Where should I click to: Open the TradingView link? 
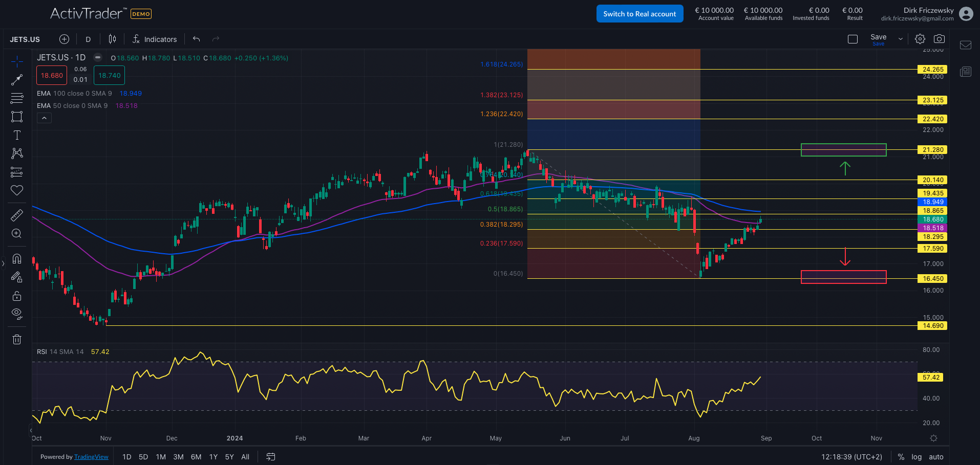pyautogui.click(x=91, y=457)
